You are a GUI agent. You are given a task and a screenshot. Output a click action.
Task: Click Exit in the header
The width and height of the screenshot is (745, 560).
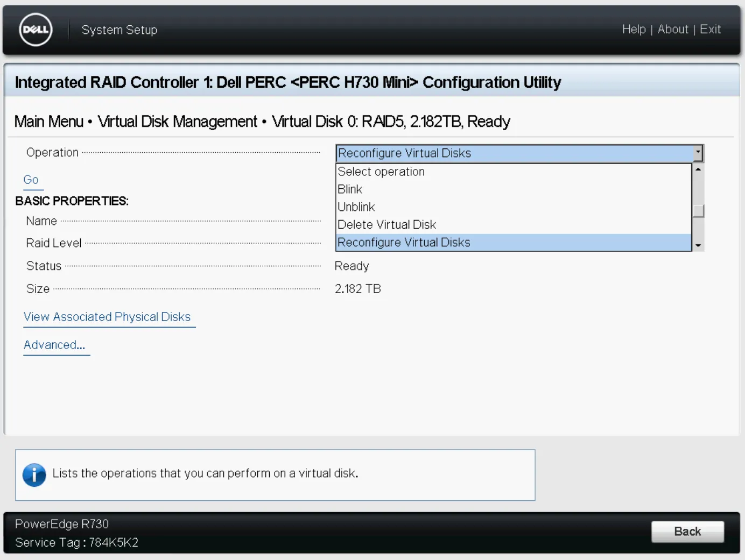(x=710, y=30)
